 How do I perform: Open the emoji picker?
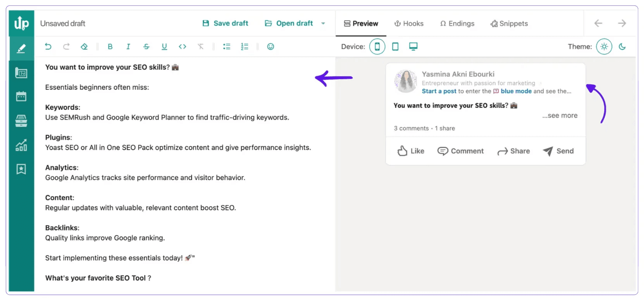point(270,47)
